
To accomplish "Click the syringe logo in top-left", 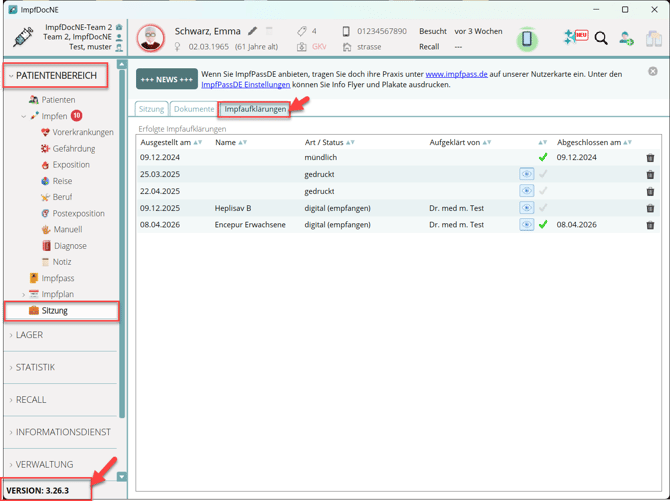I will pos(22,37).
